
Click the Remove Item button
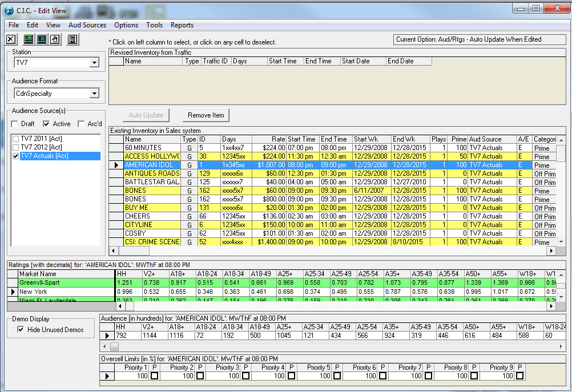click(x=206, y=115)
